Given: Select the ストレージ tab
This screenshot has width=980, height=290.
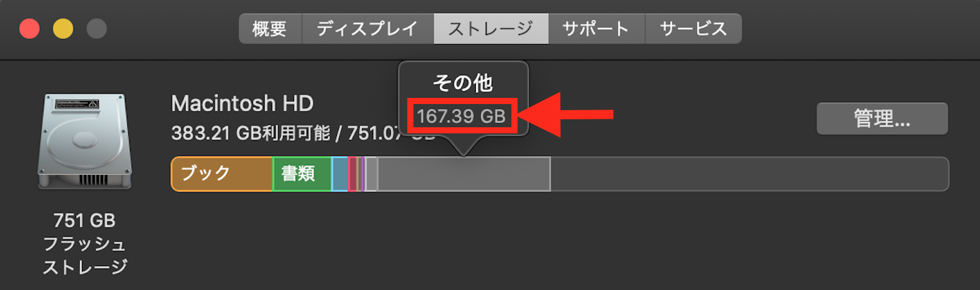Looking at the screenshot, I should [491, 29].
